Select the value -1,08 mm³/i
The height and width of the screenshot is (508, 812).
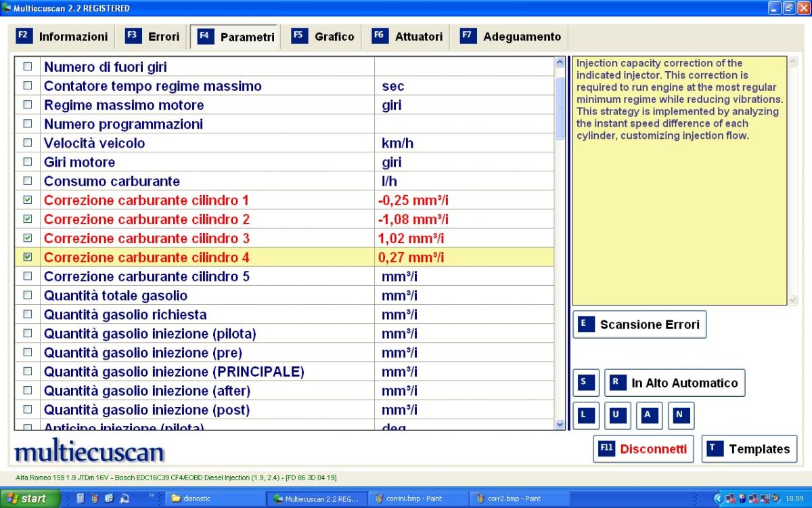(413, 219)
